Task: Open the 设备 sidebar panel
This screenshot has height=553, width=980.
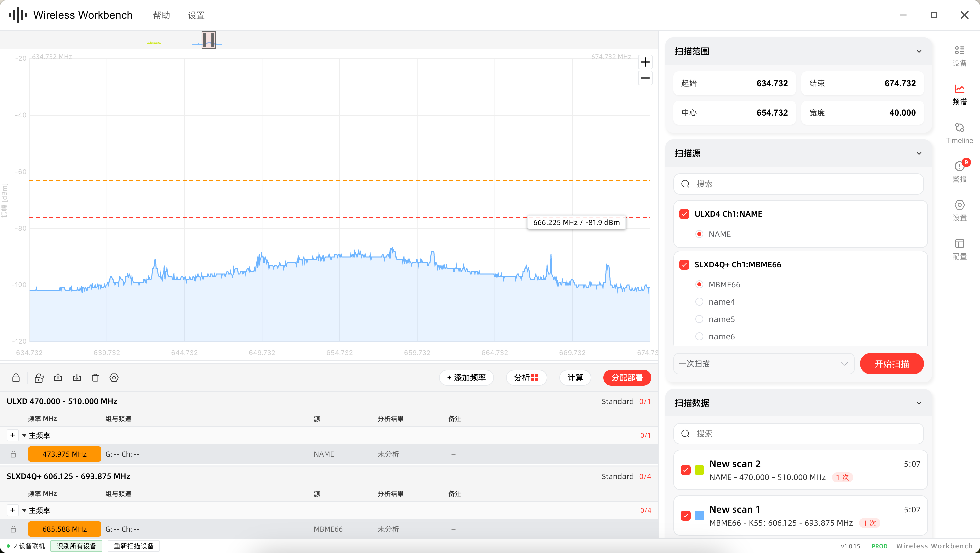Action: click(x=959, y=56)
